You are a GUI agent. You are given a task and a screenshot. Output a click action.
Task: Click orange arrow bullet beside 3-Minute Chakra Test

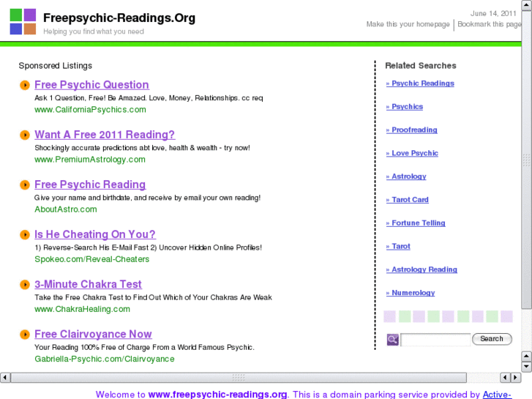coord(25,285)
